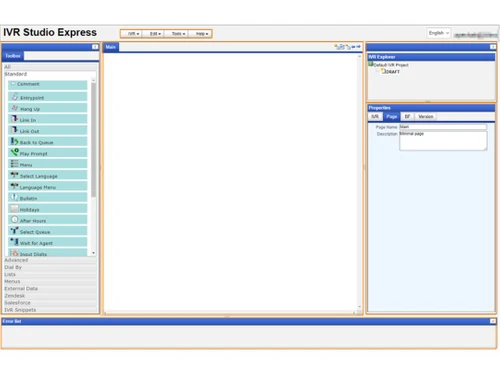Collapse the right panel with its header button
Viewport: 500px width, 375px height.
coord(493,47)
